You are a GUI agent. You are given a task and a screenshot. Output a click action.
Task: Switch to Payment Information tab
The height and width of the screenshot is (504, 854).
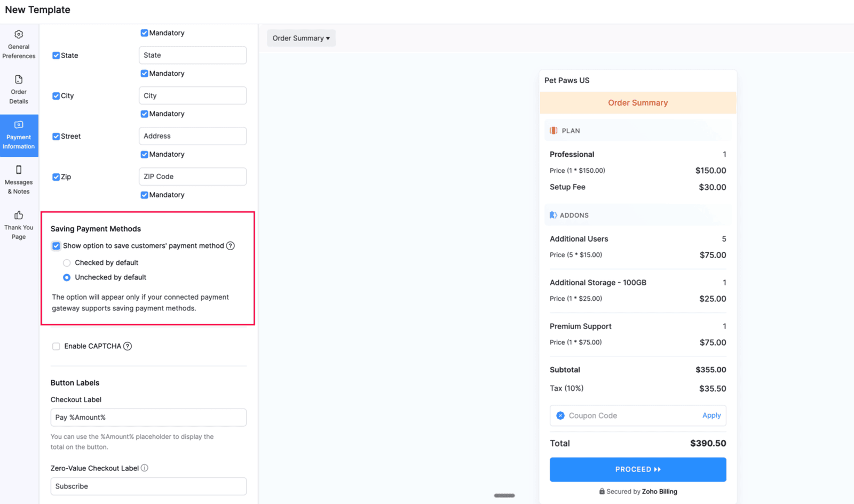point(19,135)
